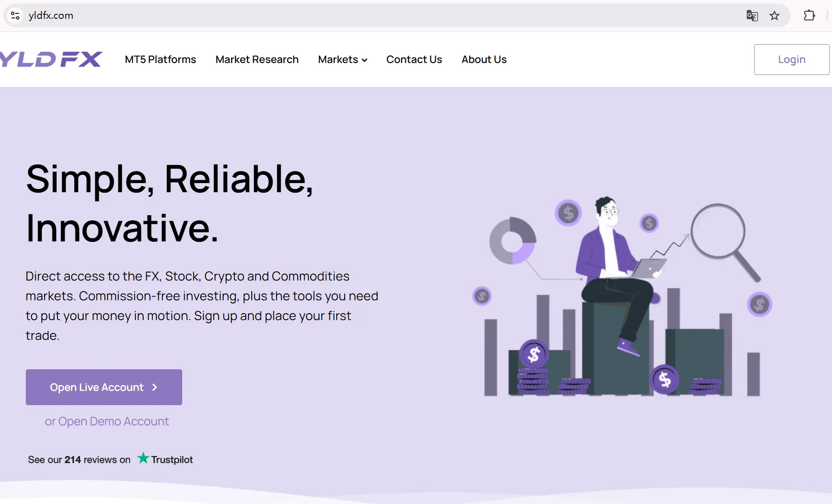Open the translate page icon

(752, 16)
